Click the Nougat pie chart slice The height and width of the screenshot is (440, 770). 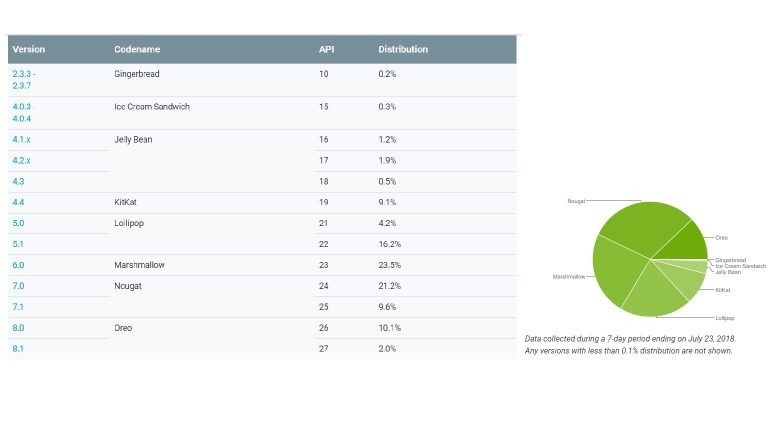(640, 226)
